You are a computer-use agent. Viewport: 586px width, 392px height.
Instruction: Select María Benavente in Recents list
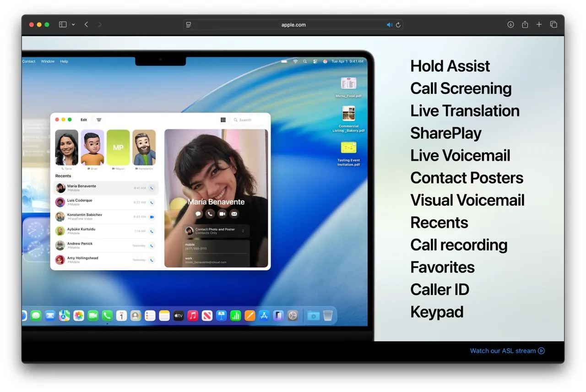point(106,188)
